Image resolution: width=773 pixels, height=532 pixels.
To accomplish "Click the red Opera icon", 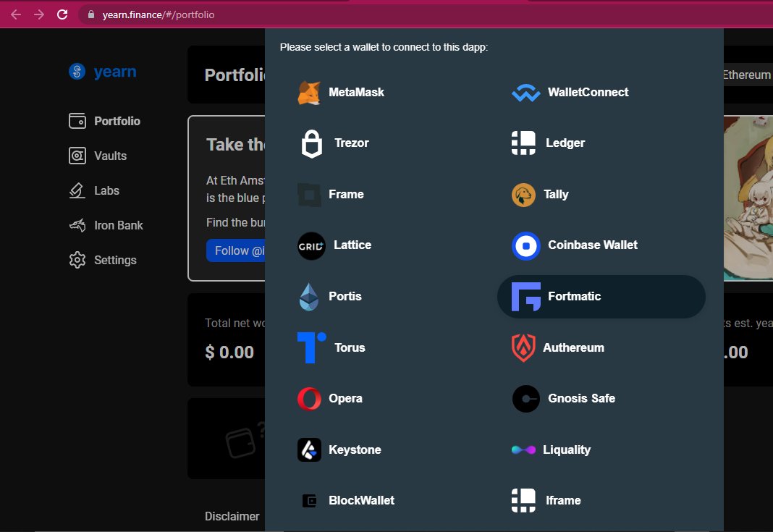I will click(309, 399).
